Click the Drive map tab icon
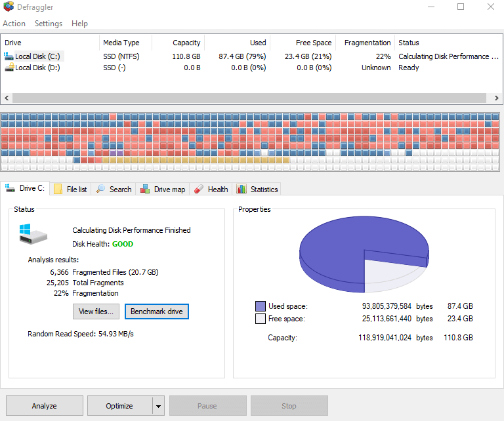Viewport: 504px width, 421px height. (x=145, y=190)
